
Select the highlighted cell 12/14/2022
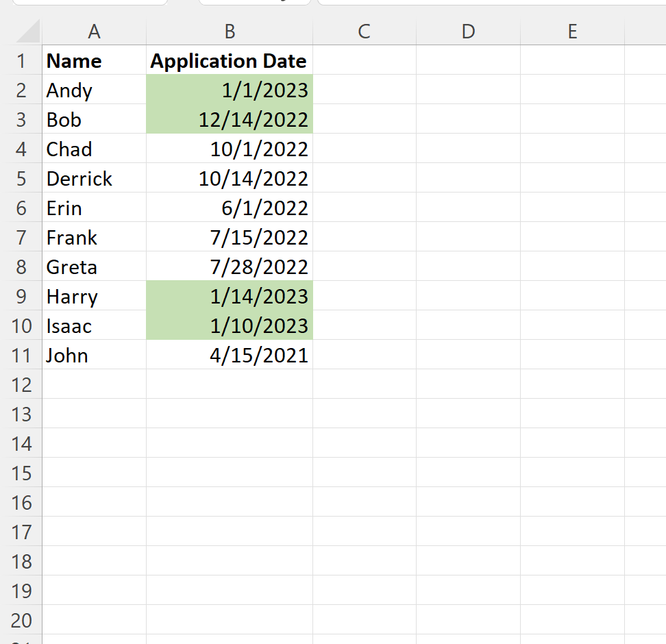tap(230, 119)
